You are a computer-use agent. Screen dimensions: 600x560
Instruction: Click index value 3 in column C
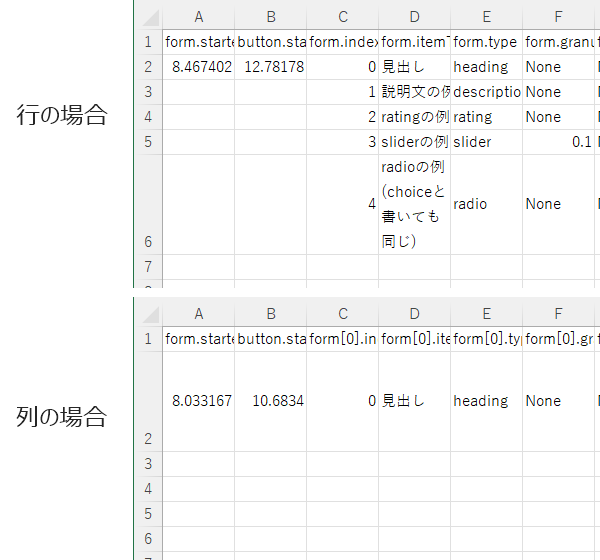coord(342,142)
